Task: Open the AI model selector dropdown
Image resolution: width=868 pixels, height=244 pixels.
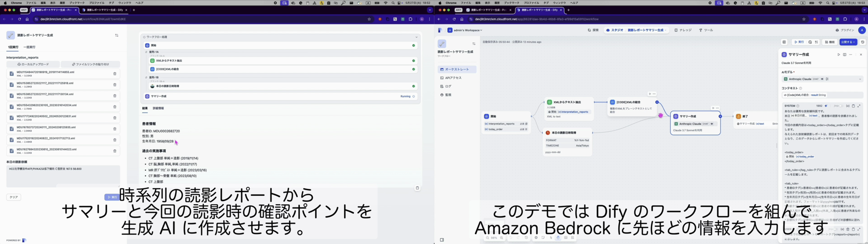Action: [822, 79]
